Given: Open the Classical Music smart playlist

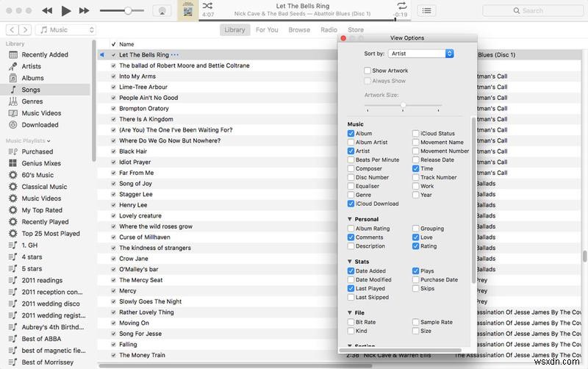Looking at the screenshot, I should (44, 187).
